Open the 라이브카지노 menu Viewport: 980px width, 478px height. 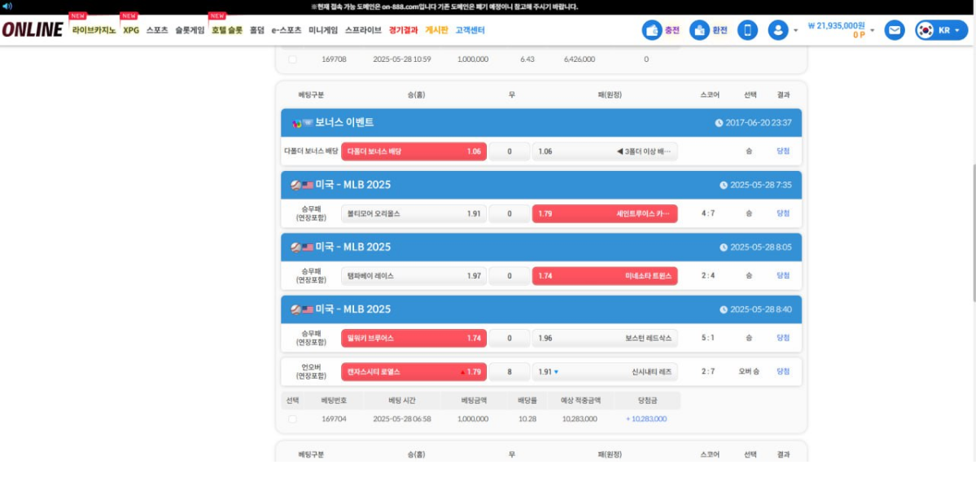(94, 30)
